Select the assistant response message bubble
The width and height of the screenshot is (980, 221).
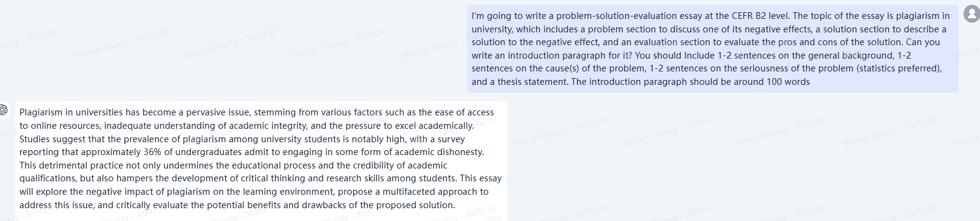point(261,160)
